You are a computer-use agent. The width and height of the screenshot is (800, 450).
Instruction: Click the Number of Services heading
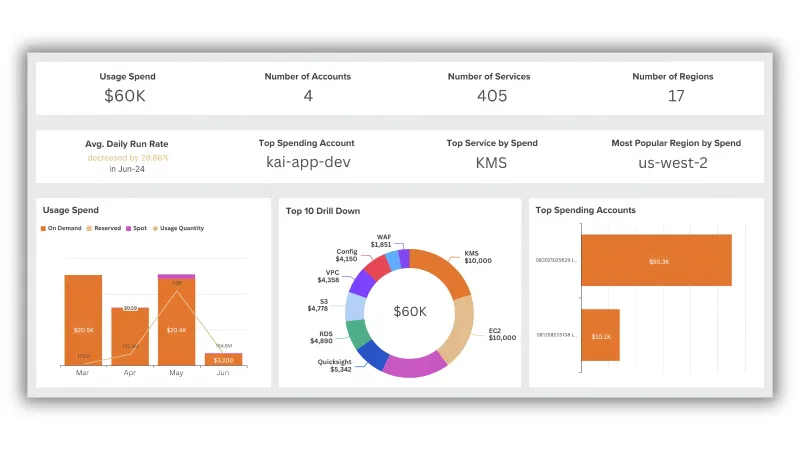coord(489,77)
